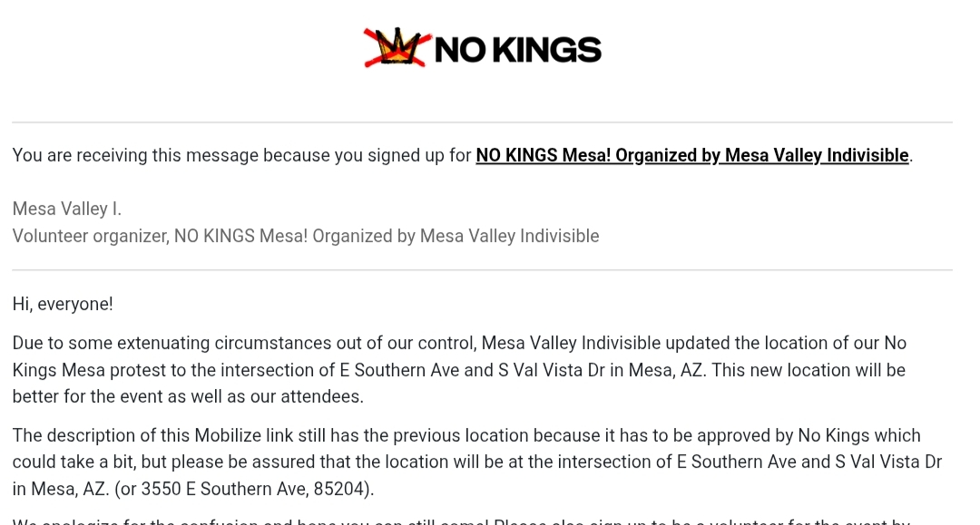Click the crossed-out crown logo icon
Image resolution: width=980 pixels, height=525 pixels.
click(x=396, y=48)
